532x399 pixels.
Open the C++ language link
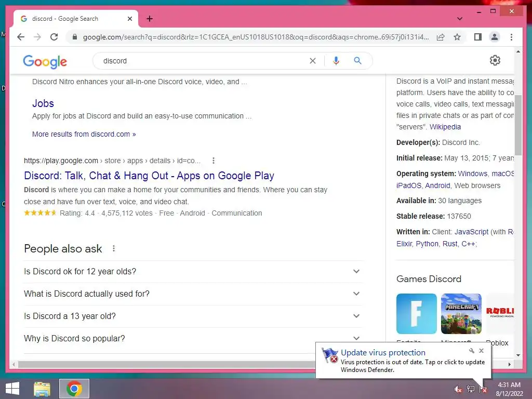[468, 244]
